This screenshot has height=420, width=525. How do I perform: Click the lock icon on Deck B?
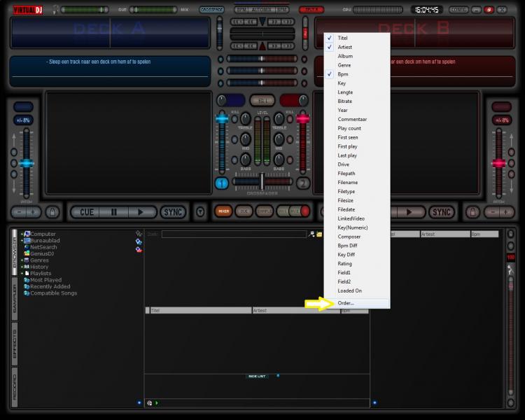pos(472,211)
